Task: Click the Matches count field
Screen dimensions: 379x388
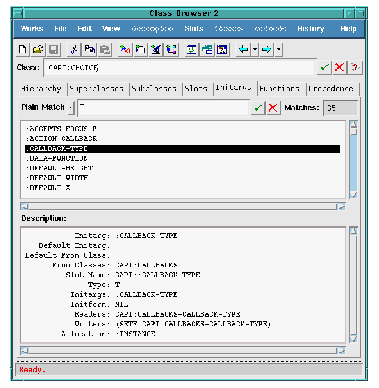Action: (x=340, y=108)
